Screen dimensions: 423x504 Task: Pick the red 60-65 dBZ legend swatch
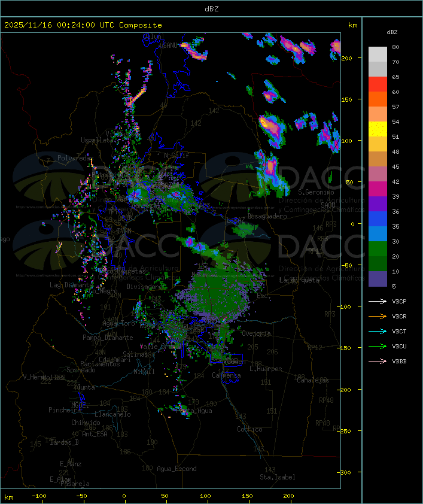(378, 84)
